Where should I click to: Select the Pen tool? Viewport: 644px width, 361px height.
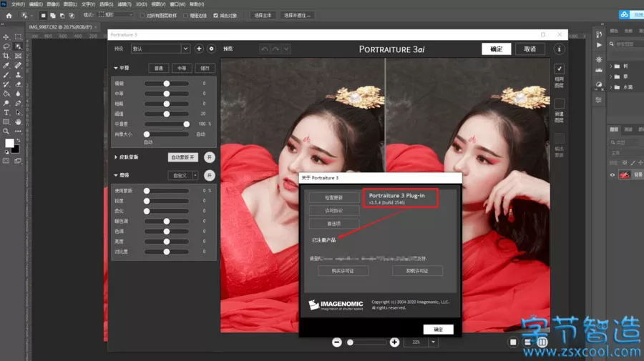pos(18,103)
